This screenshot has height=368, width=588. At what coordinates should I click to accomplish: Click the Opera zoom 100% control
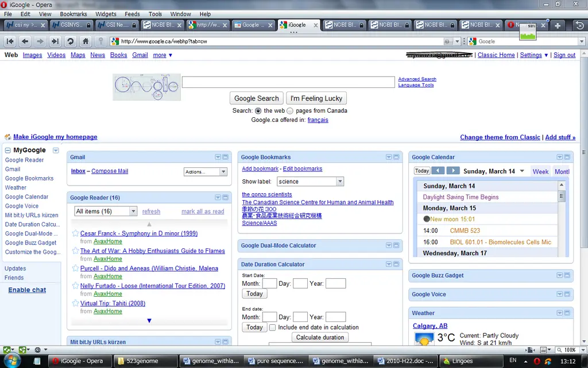tap(569, 350)
